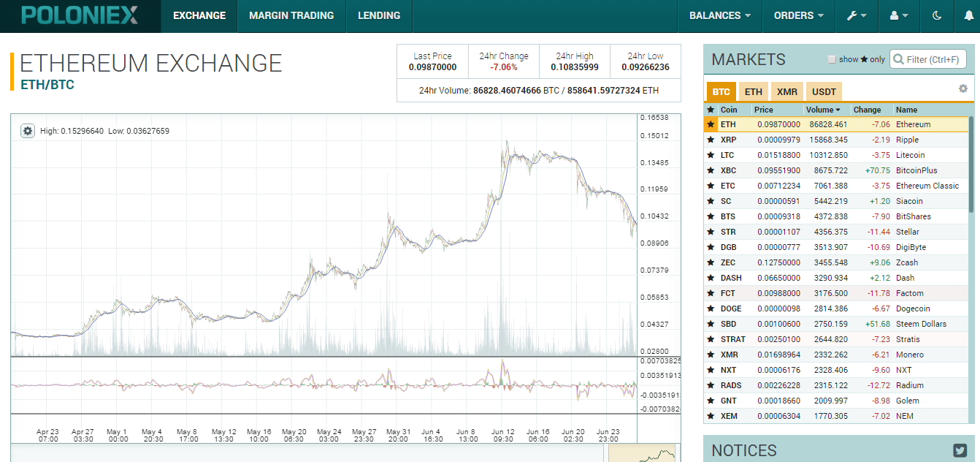Screen dimensions: 980x462
Task: Toggle star for XMR market row
Action: 711,355
